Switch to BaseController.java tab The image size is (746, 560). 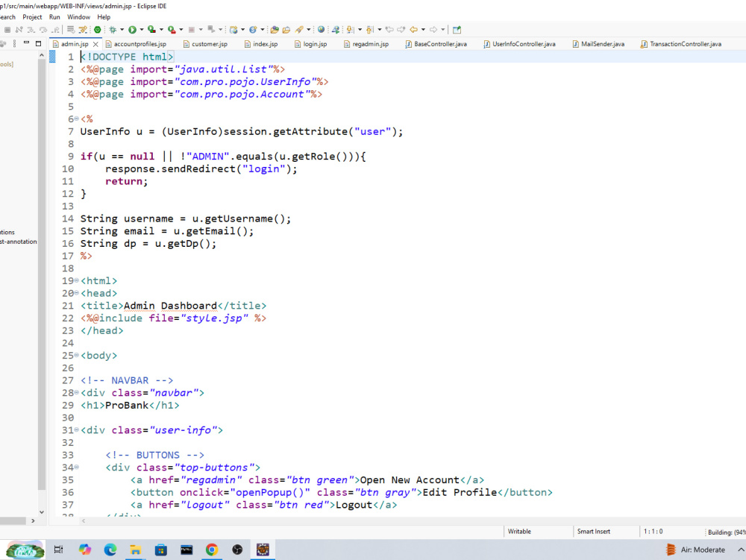tap(436, 44)
